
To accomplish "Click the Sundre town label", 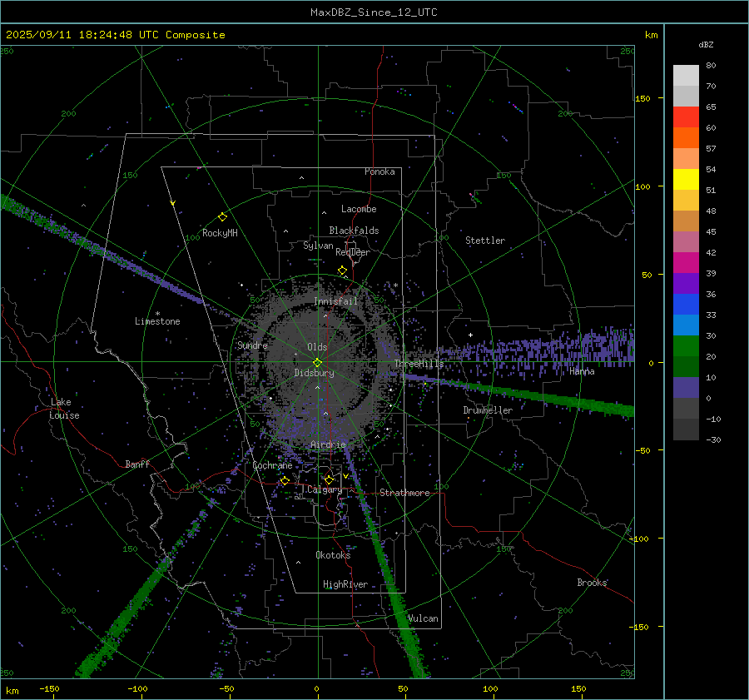I will click(252, 345).
